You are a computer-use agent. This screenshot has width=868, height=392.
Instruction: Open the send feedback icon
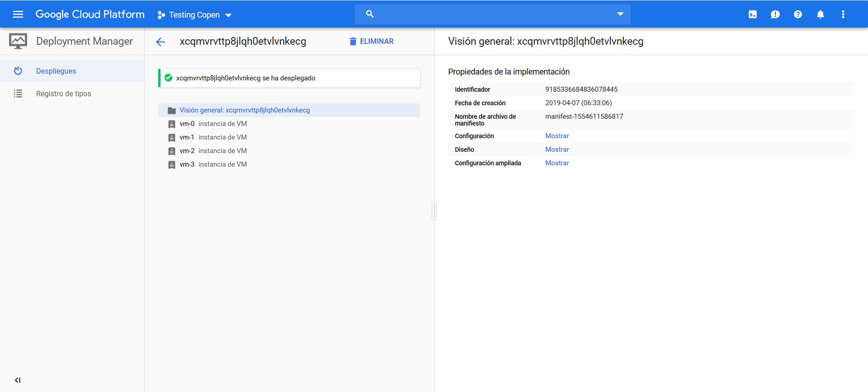(x=775, y=14)
